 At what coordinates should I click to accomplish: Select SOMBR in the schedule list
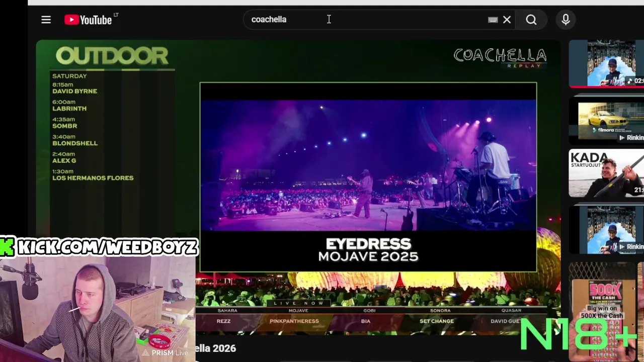pyautogui.click(x=65, y=126)
